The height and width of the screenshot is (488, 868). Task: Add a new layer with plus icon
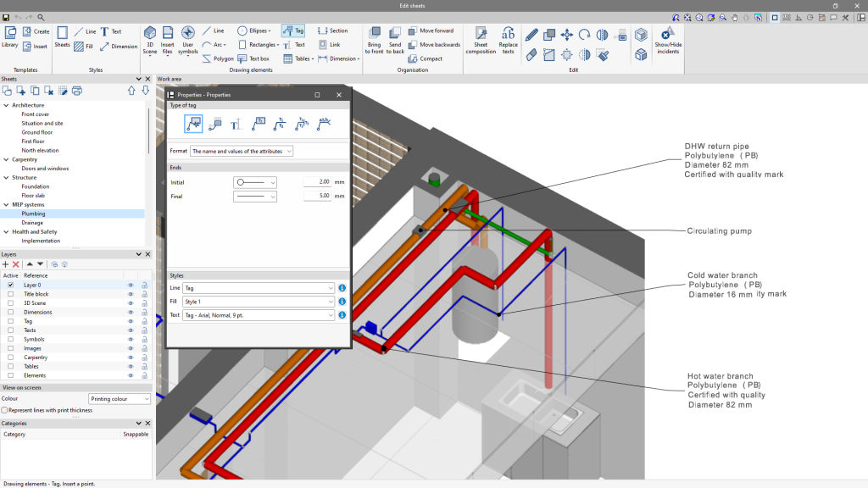pos(6,264)
